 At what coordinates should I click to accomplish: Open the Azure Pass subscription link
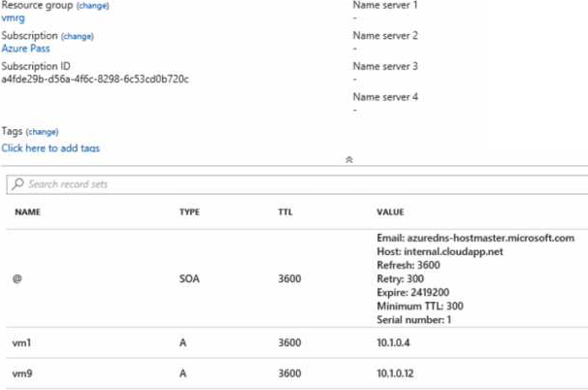coord(25,48)
